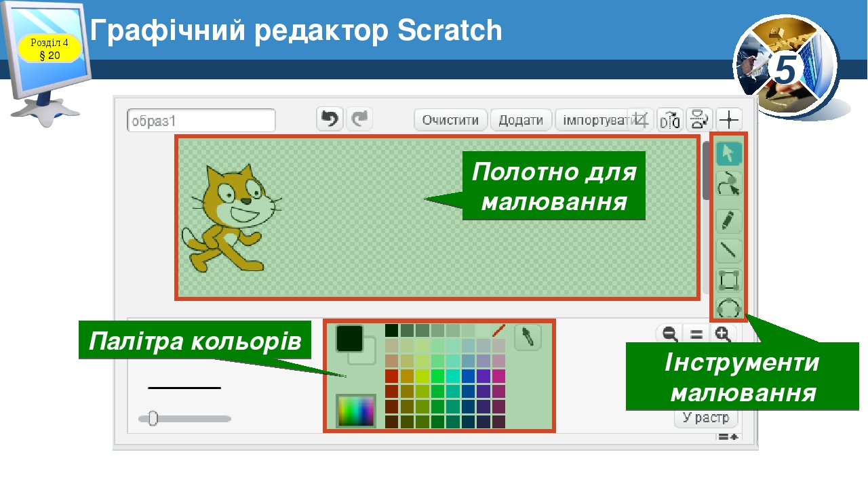Select the Line tool
This screenshot has height=488, width=868.
point(729,251)
